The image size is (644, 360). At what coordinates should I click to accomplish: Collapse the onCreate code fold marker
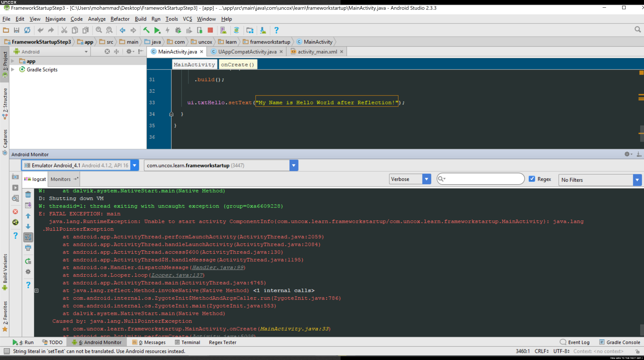171,114
